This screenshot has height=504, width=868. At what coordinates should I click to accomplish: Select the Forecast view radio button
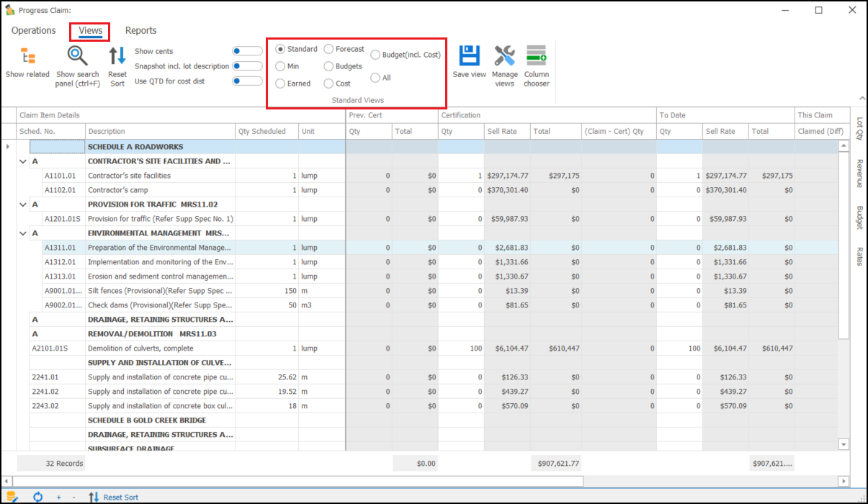[x=328, y=49]
